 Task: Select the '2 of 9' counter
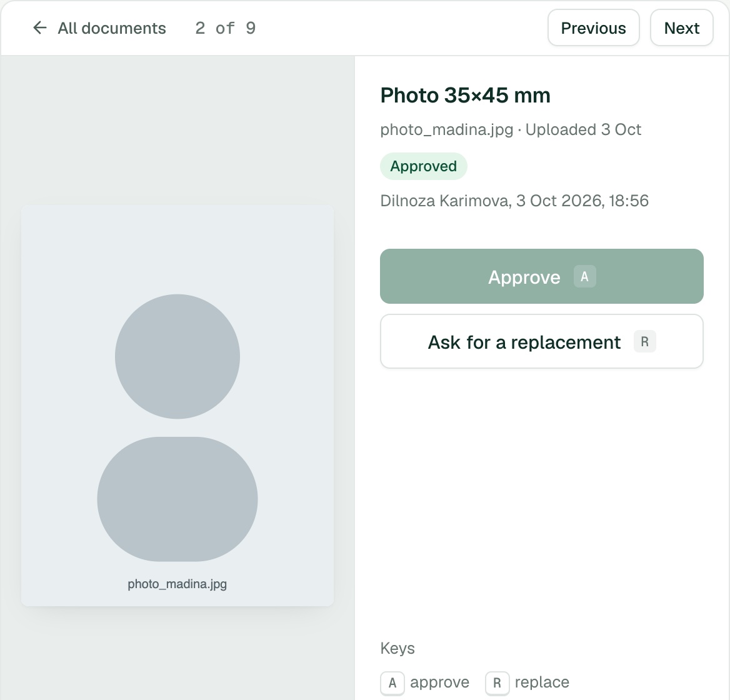click(x=226, y=28)
